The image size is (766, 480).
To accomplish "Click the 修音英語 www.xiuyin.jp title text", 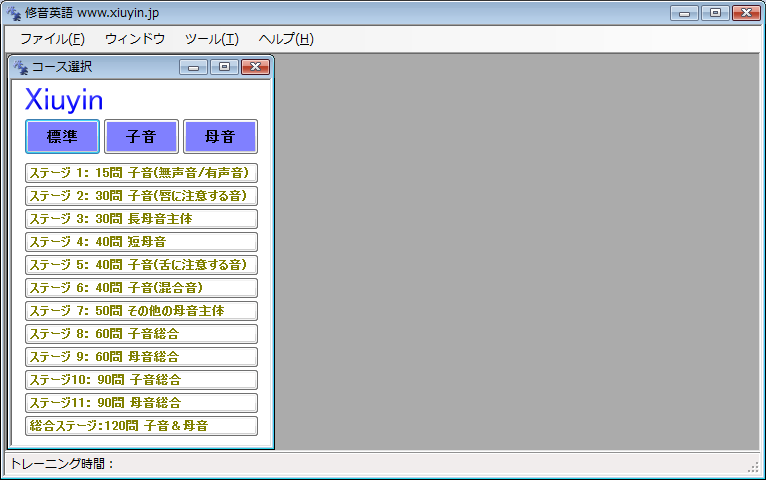I will point(92,13).
